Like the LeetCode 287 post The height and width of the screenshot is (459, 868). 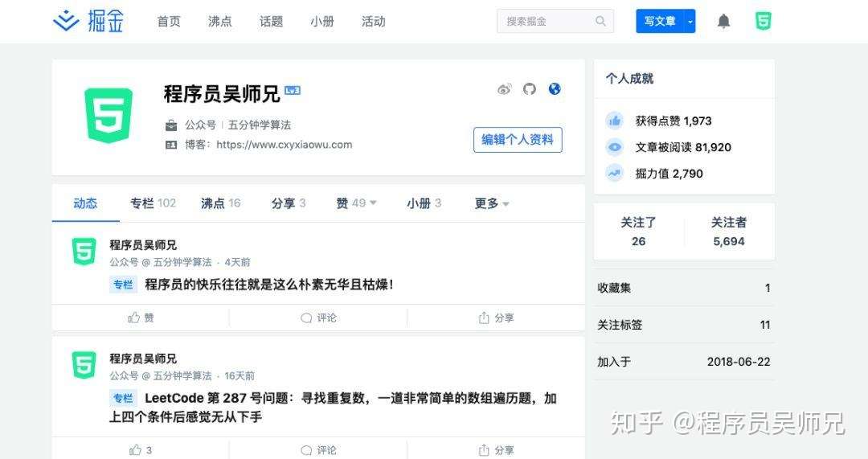(x=141, y=450)
